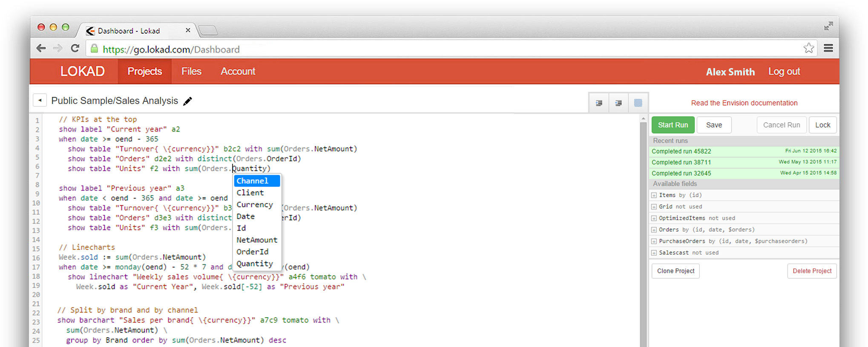
Task: Click the Available fields header
Action: click(x=744, y=184)
